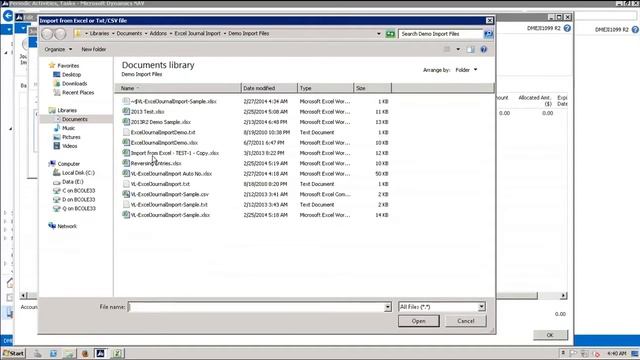This screenshot has width=640, height=360.
Task: Open the help question mark icon in dialog toolbar
Action: [484, 49]
